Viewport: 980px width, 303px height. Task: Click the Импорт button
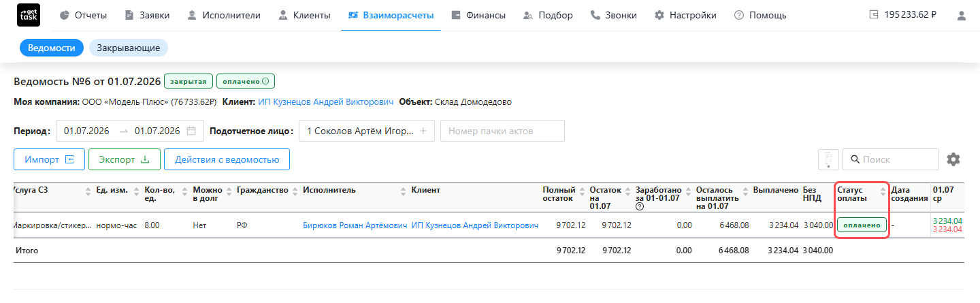click(49, 159)
